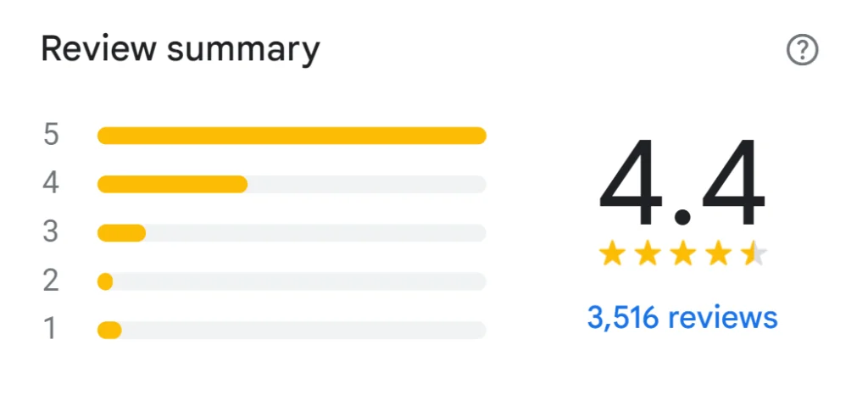Click the Review summary heading
Screen dimensions: 868x395
pos(181,50)
